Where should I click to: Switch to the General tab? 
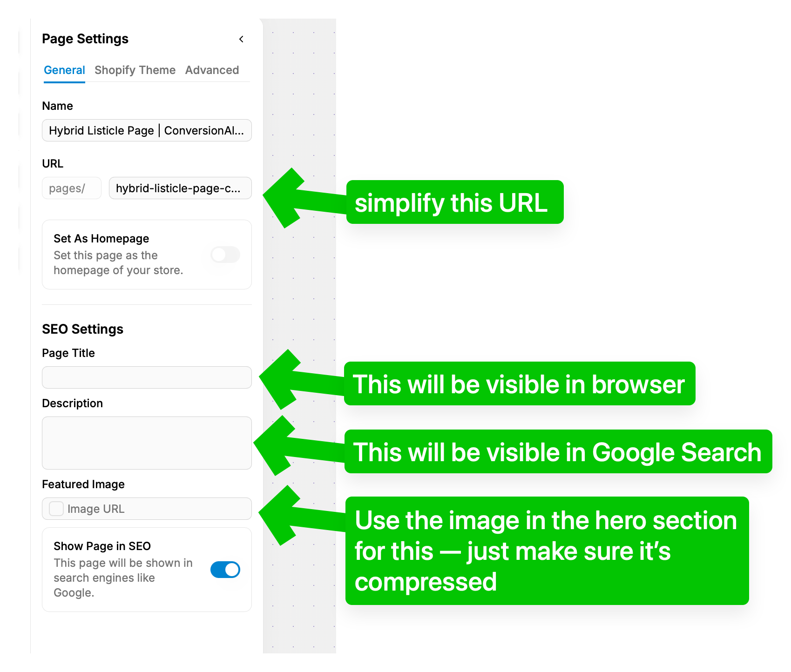[x=64, y=70]
